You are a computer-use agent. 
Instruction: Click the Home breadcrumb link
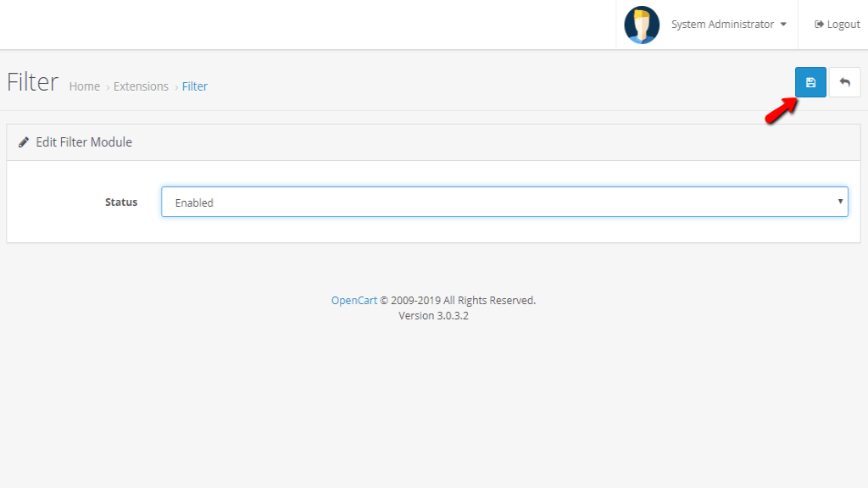pyautogui.click(x=84, y=86)
